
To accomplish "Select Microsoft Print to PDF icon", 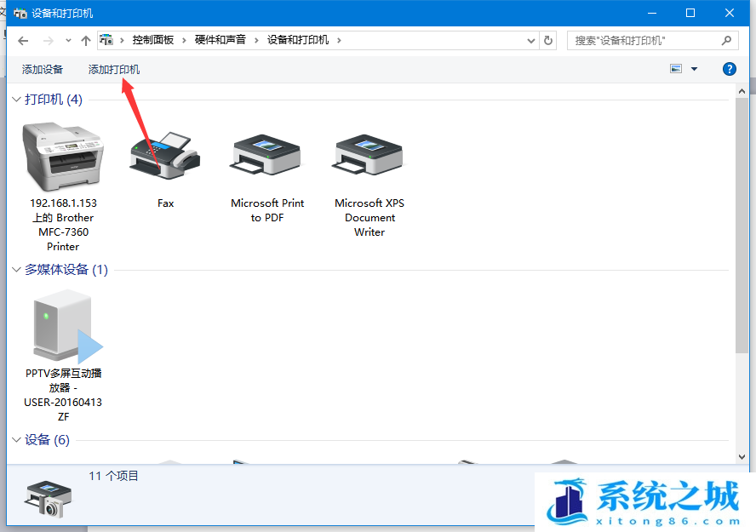I will coord(267,155).
